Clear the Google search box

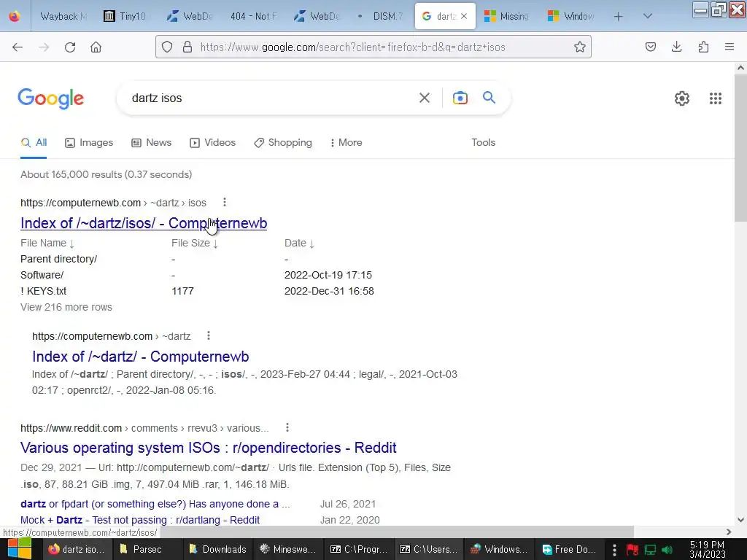point(424,98)
